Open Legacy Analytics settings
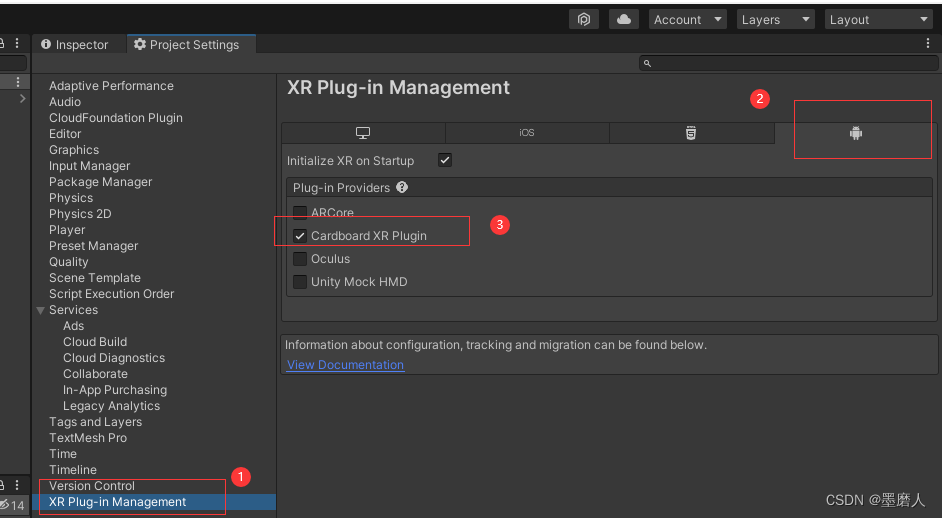942x518 pixels. 111,406
